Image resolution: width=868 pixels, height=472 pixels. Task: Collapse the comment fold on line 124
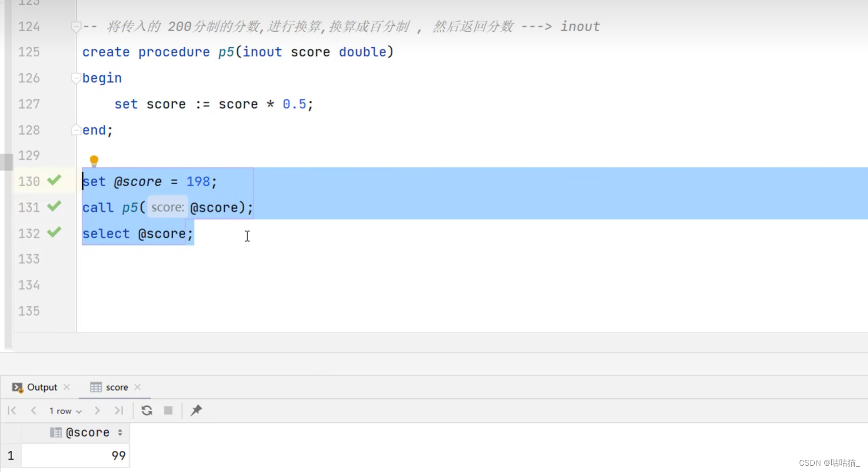click(x=76, y=26)
